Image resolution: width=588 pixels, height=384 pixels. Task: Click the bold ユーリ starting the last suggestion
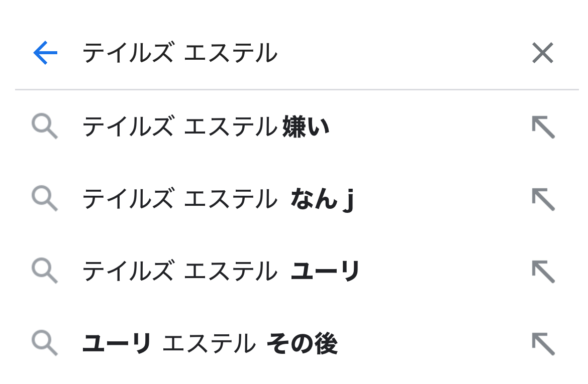point(117,344)
